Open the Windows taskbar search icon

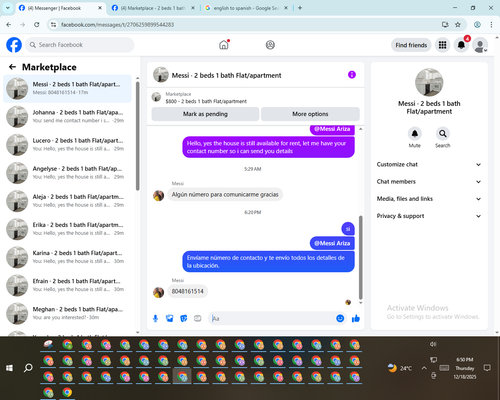[x=28, y=368]
